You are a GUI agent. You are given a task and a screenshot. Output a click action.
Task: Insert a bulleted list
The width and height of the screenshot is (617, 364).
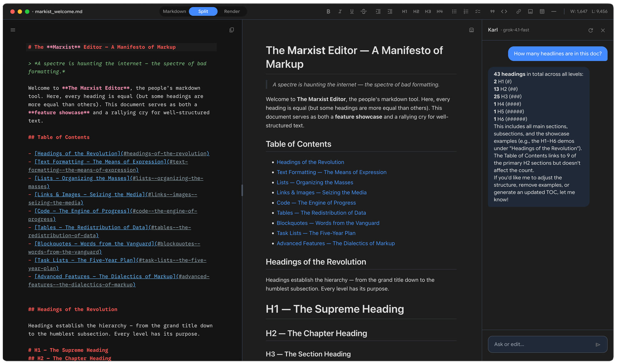454,11
